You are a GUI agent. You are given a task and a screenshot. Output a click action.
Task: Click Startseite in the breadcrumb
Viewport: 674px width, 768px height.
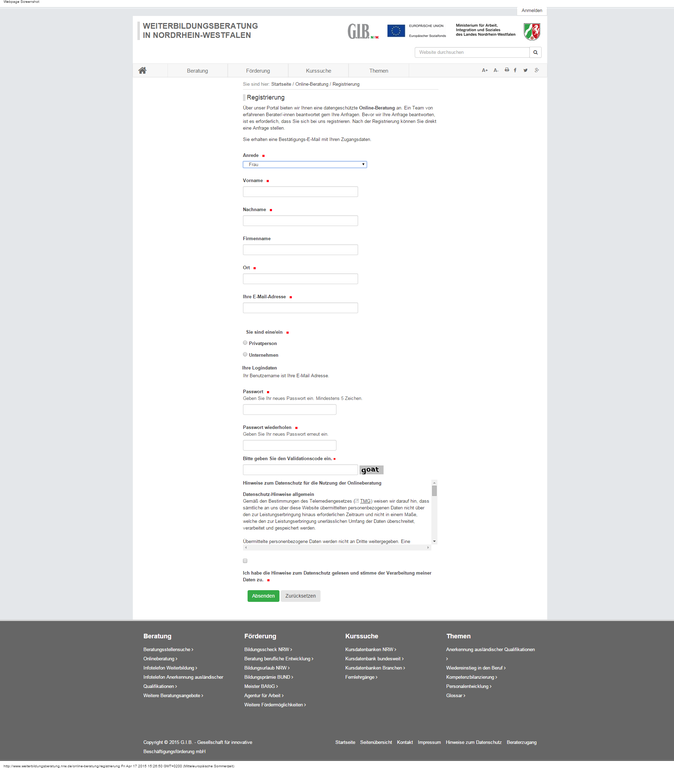(x=281, y=84)
